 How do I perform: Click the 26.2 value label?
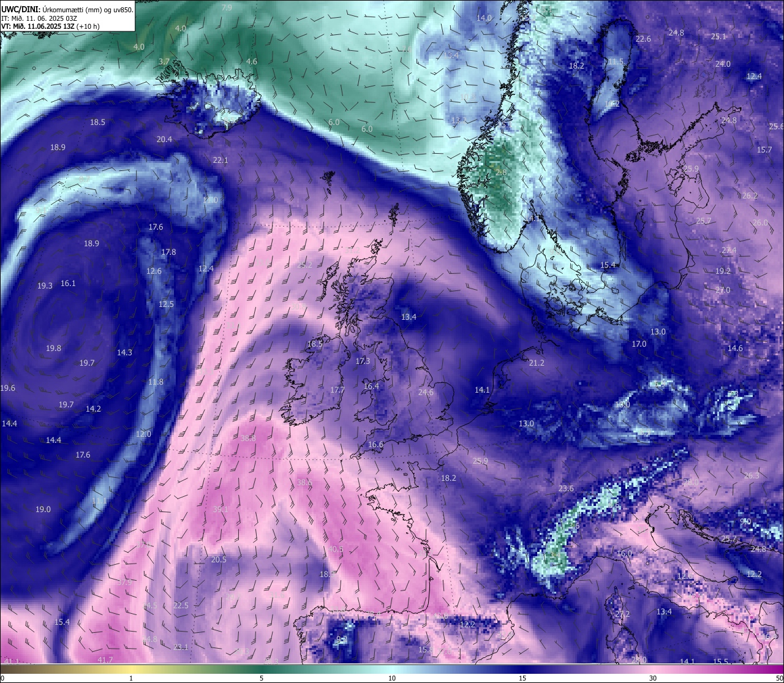[750, 196]
